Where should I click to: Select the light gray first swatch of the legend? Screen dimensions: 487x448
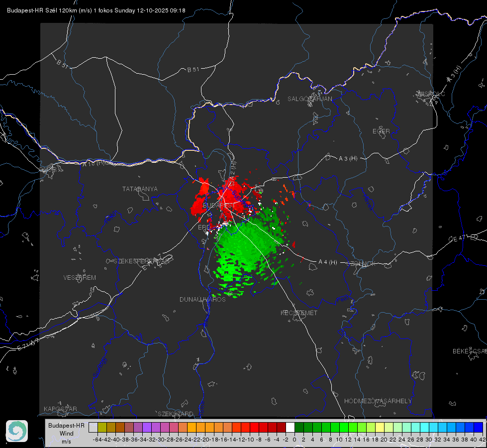(93, 428)
